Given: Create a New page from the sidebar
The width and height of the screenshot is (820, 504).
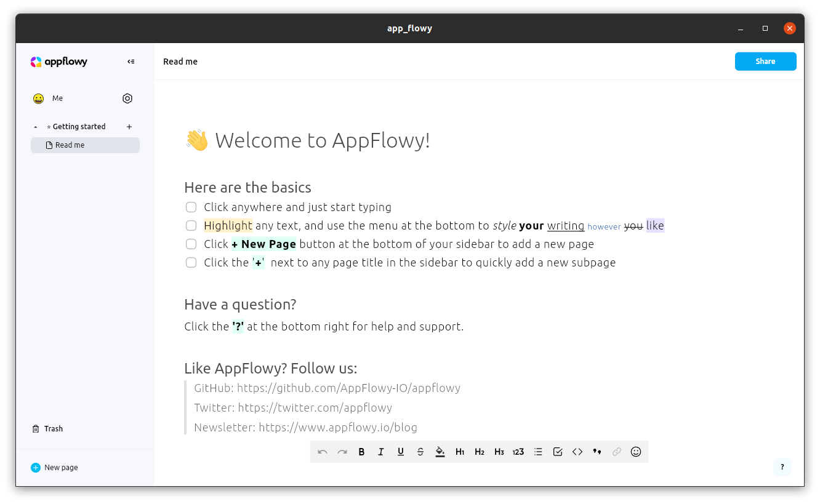Looking at the screenshot, I should pyautogui.click(x=54, y=467).
